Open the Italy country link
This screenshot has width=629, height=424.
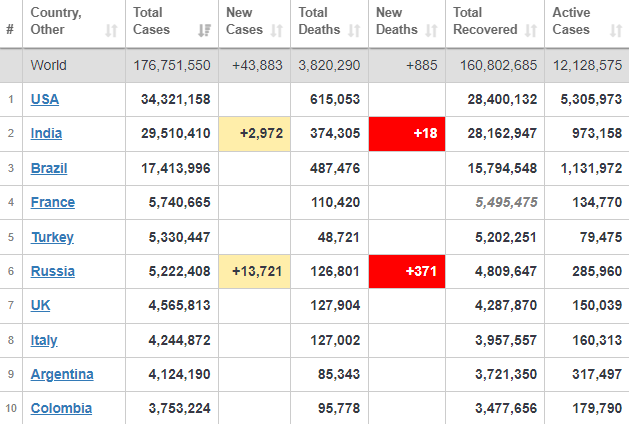[44, 340]
